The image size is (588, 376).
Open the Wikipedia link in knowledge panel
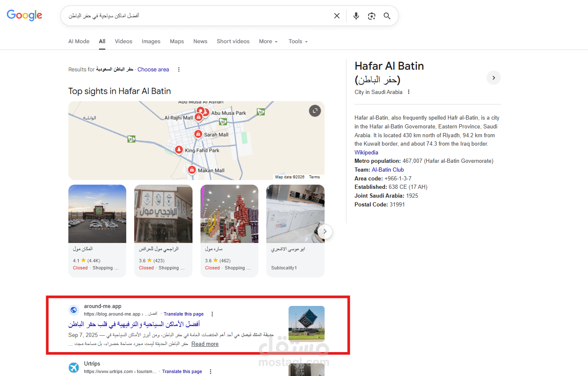pyautogui.click(x=366, y=152)
